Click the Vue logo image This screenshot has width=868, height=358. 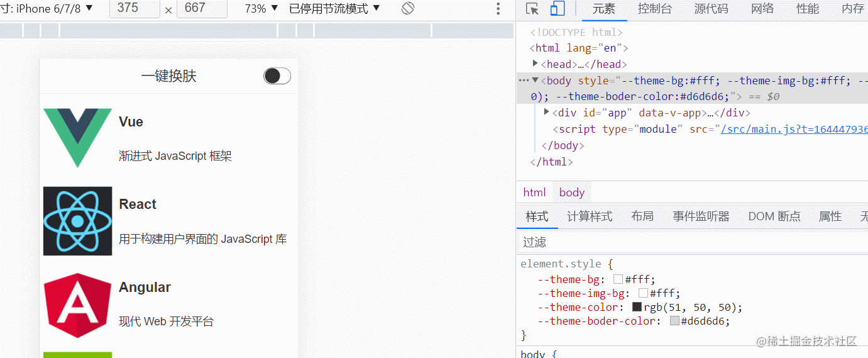(77, 138)
